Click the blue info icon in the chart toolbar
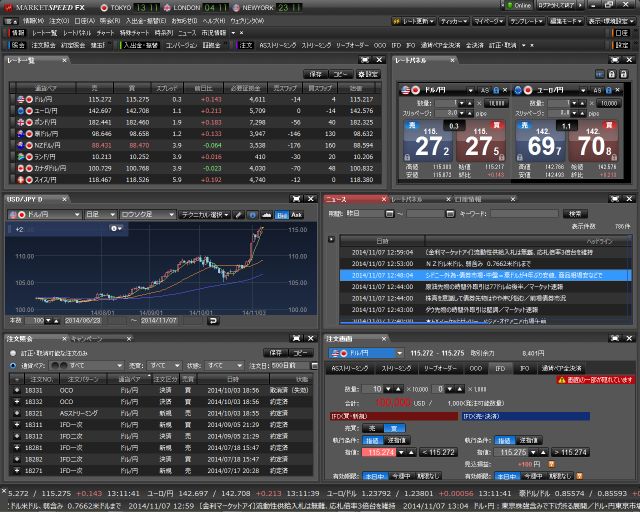This screenshot has height=512, width=640. pos(253,215)
